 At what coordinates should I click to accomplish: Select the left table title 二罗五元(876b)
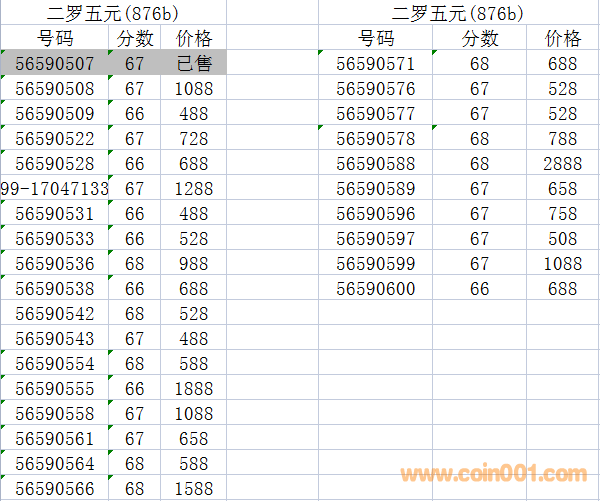pos(113,13)
